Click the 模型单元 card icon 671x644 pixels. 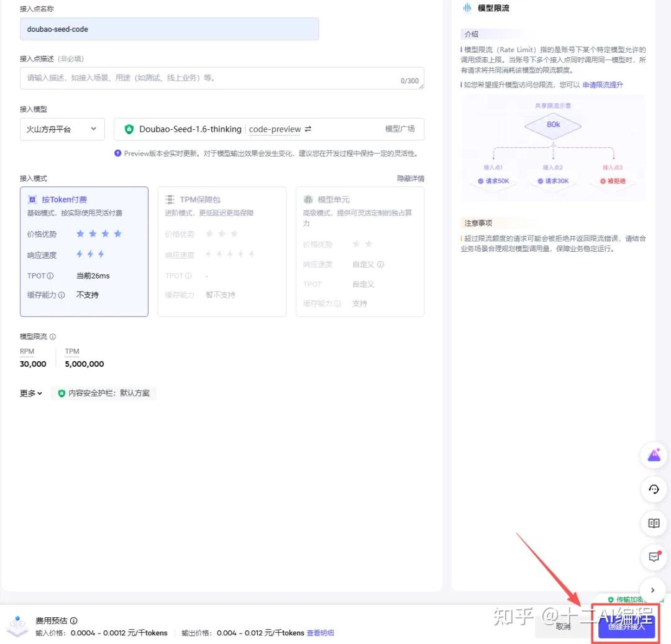point(308,200)
